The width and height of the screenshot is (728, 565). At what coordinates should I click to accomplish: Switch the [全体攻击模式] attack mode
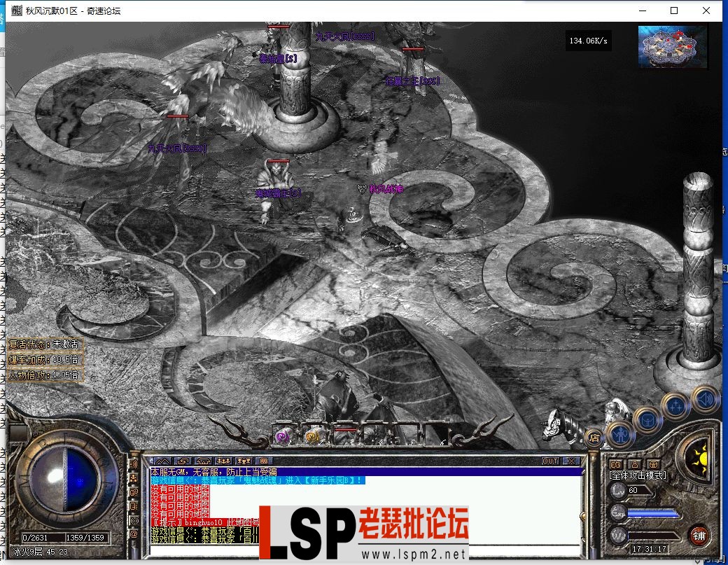638,475
